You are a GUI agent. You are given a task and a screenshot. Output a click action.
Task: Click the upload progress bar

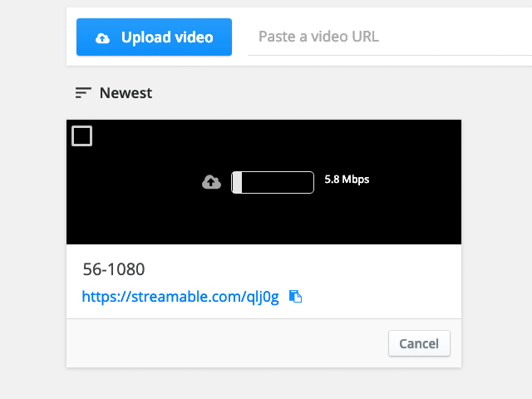pos(273,183)
